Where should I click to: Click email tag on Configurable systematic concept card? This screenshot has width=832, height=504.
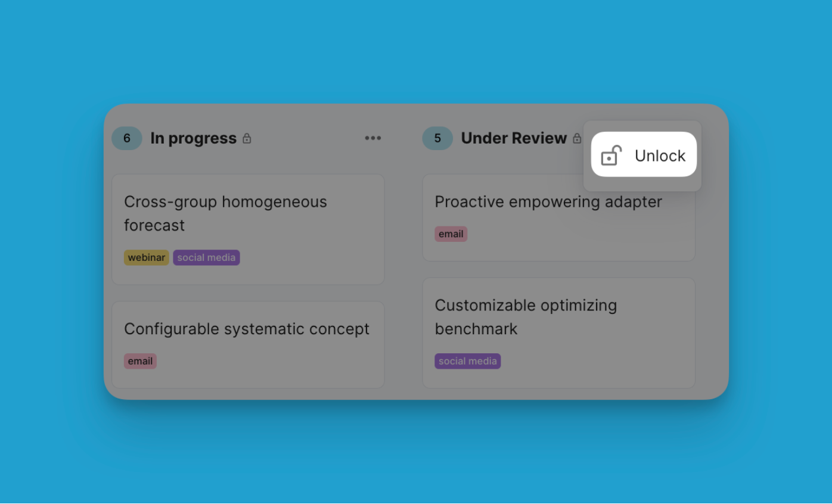coord(140,361)
